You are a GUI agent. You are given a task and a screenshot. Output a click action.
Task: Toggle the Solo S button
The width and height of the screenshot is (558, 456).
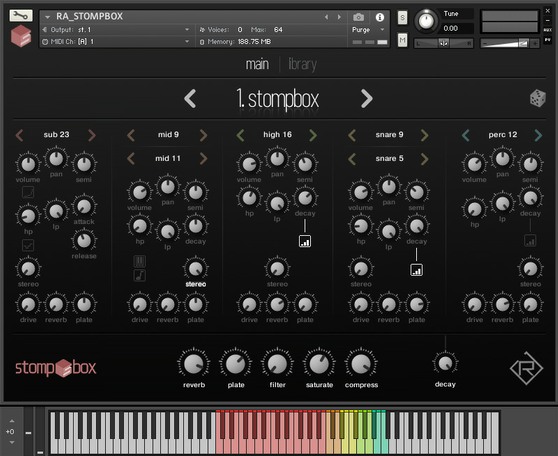pyautogui.click(x=402, y=17)
